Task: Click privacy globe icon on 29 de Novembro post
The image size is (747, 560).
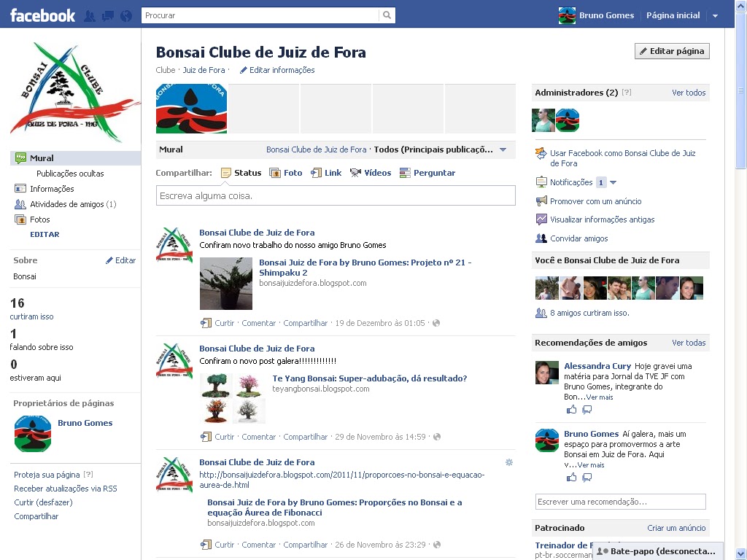Action: (x=437, y=437)
